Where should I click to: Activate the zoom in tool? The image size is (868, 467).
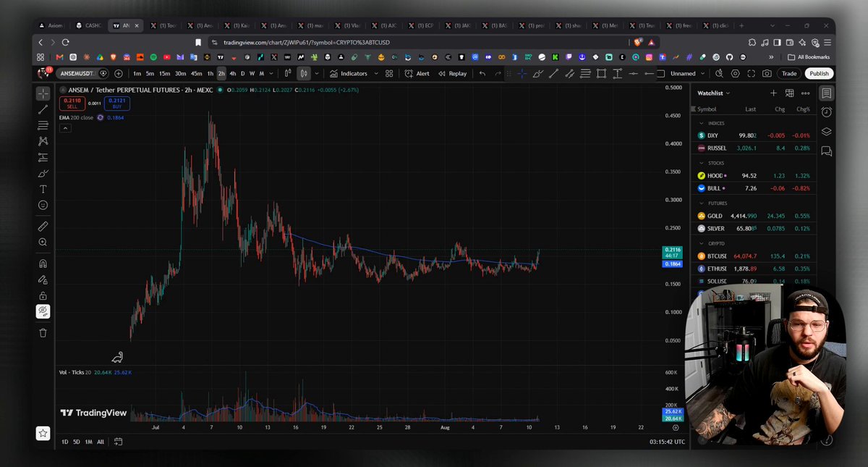(x=43, y=243)
